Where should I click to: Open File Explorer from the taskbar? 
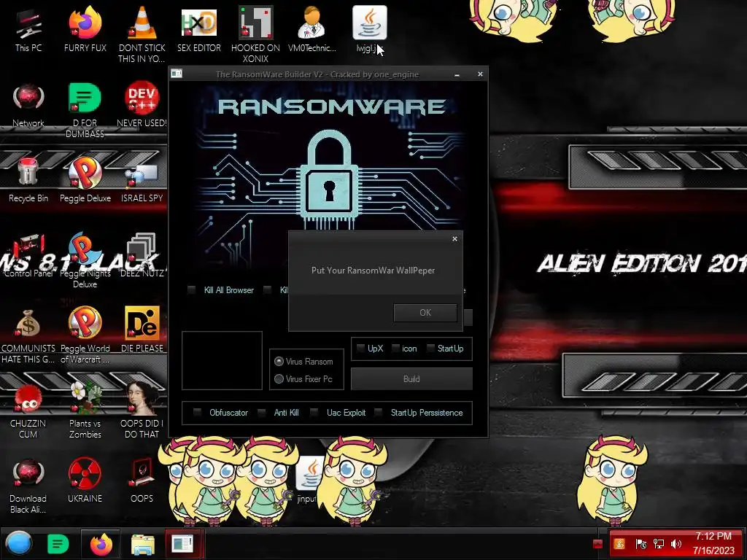142,544
